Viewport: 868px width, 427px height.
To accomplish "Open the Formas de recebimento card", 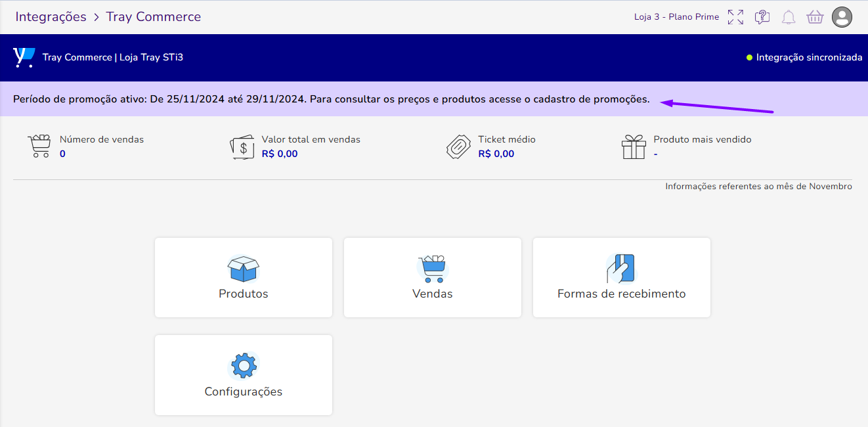I will click(x=622, y=277).
